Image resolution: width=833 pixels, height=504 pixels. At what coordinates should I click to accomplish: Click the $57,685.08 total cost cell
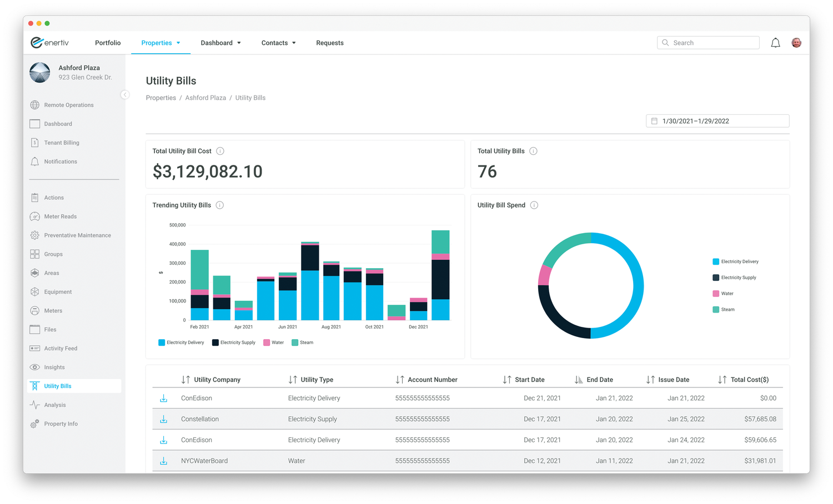pyautogui.click(x=760, y=419)
